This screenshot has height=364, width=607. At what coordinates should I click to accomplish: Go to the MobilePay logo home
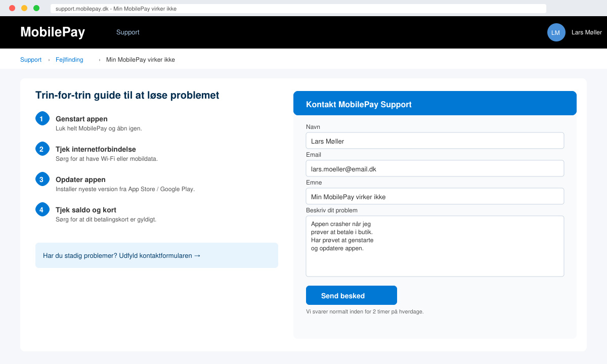click(x=53, y=32)
